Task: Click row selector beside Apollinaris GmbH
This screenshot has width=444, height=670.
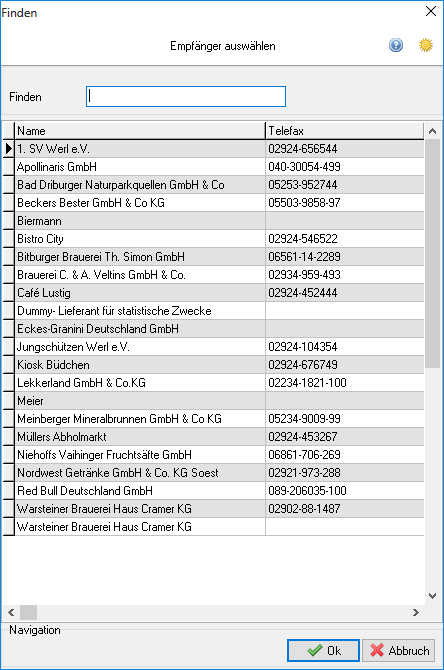Action: [9, 167]
